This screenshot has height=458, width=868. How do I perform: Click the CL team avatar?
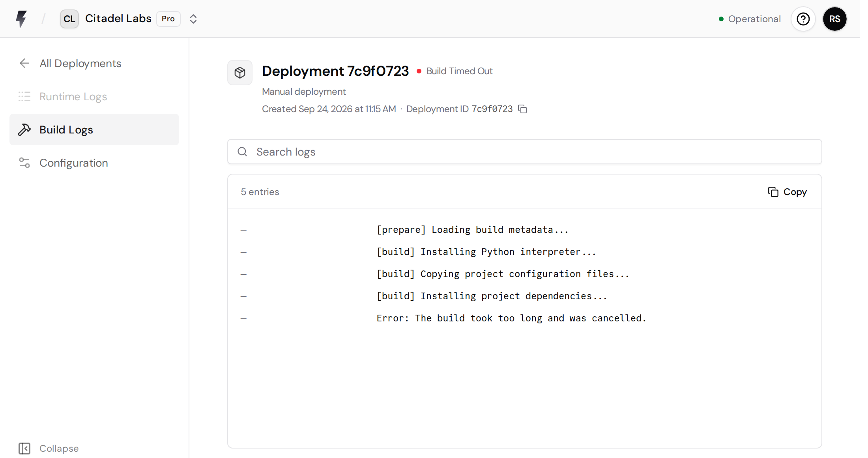point(69,19)
